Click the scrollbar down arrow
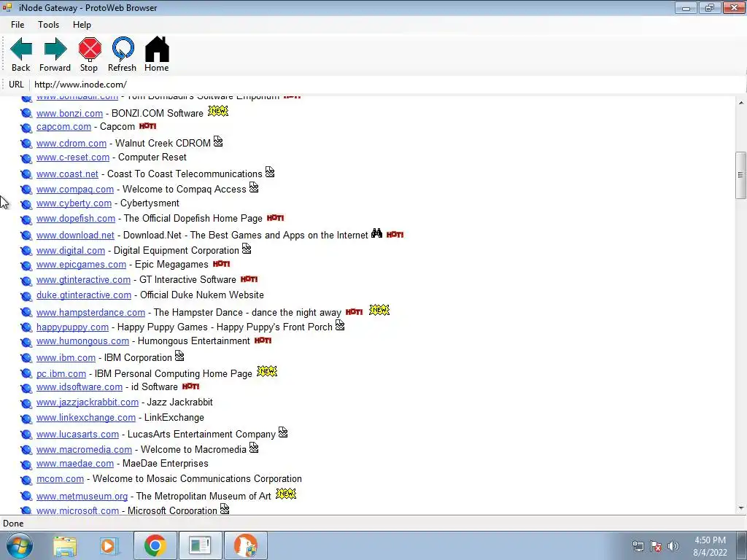The width and height of the screenshot is (747, 560). 741,508
